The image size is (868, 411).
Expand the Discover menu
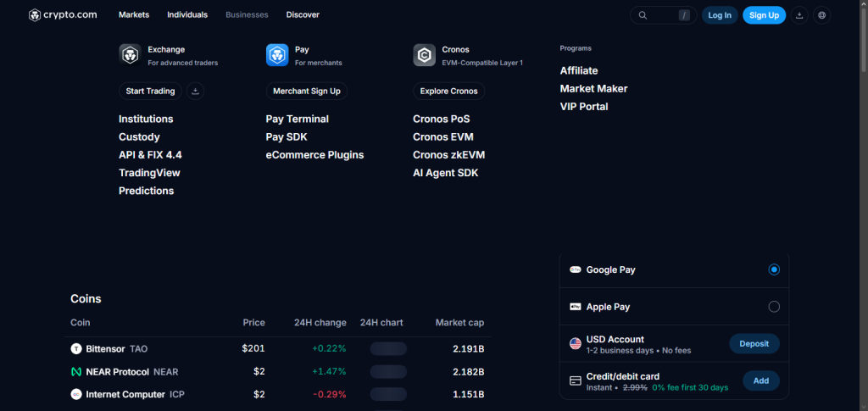pos(303,15)
